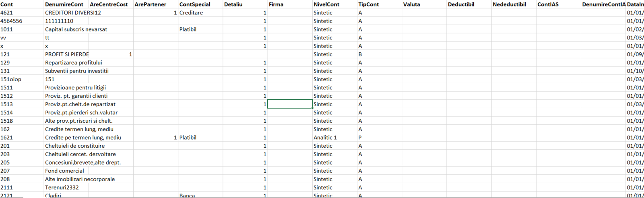Select the TipCont header cell
Viewport: 644px width, 198px height.
click(x=368, y=4)
